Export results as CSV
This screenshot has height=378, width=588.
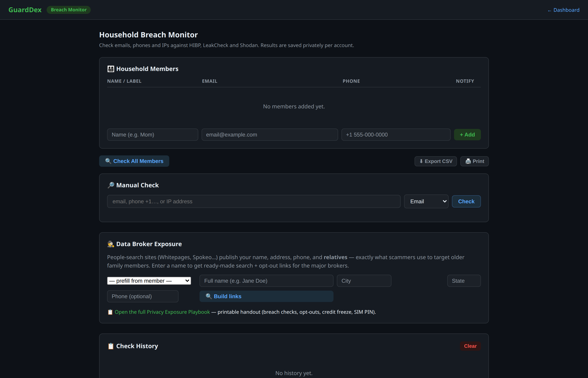pyautogui.click(x=436, y=161)
